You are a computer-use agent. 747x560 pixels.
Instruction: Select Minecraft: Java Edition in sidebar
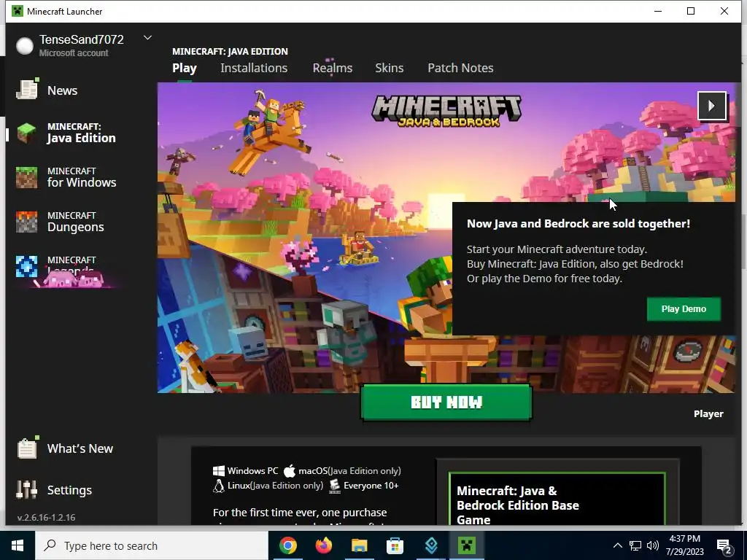pos(66,133)
